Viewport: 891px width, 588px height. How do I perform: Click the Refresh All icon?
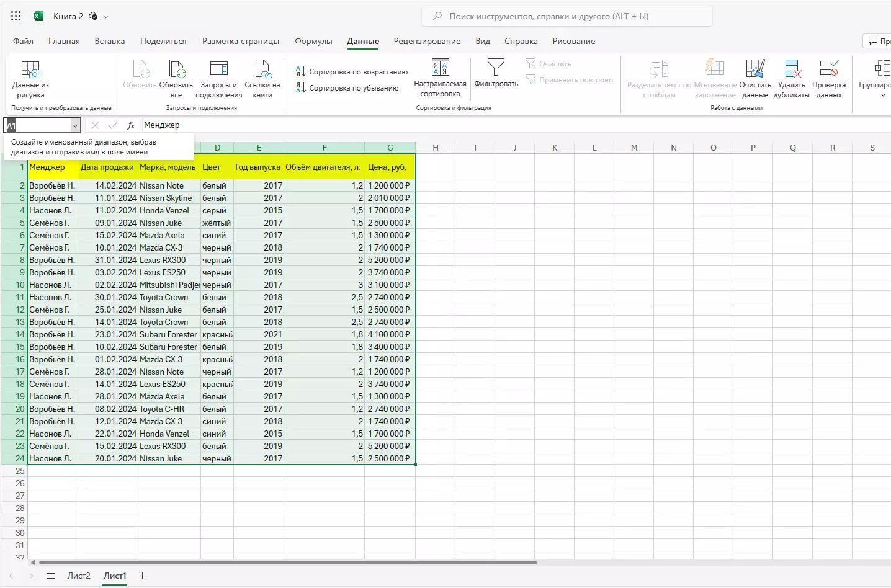coord(176,69)
